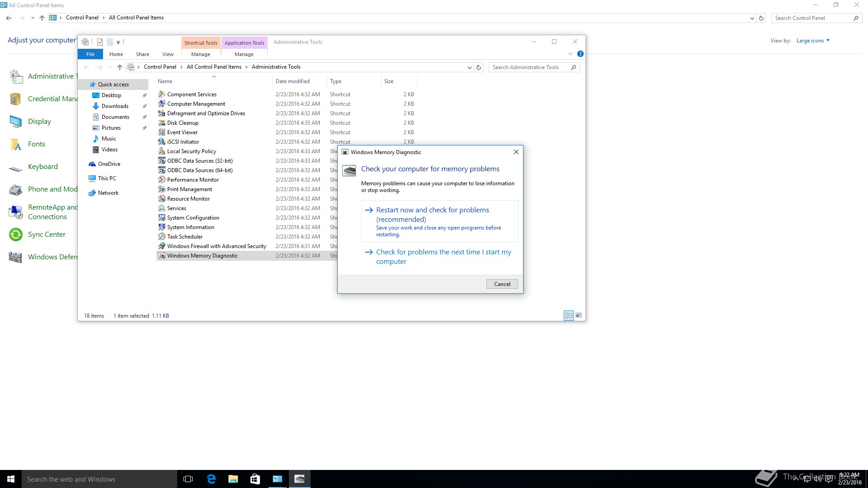868x488 pixels.
Task: Click the Disk Cleanup icon
Action: point(161,123)
